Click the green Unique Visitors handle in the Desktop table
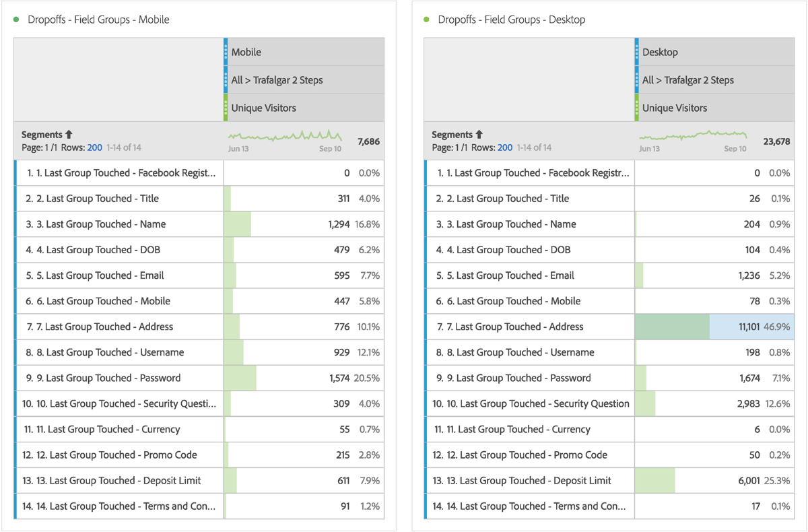This screenshot has height=532, width=808. click(636, 108)
